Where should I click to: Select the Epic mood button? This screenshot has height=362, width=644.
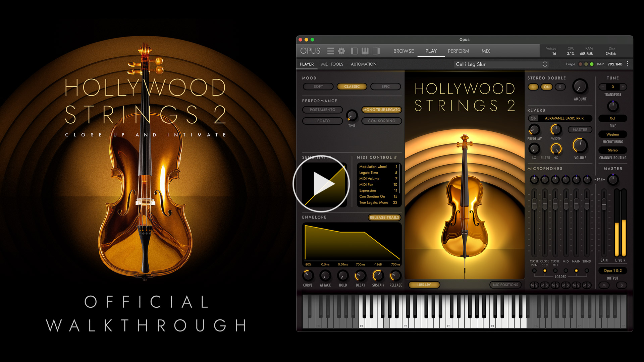(385, 86)
